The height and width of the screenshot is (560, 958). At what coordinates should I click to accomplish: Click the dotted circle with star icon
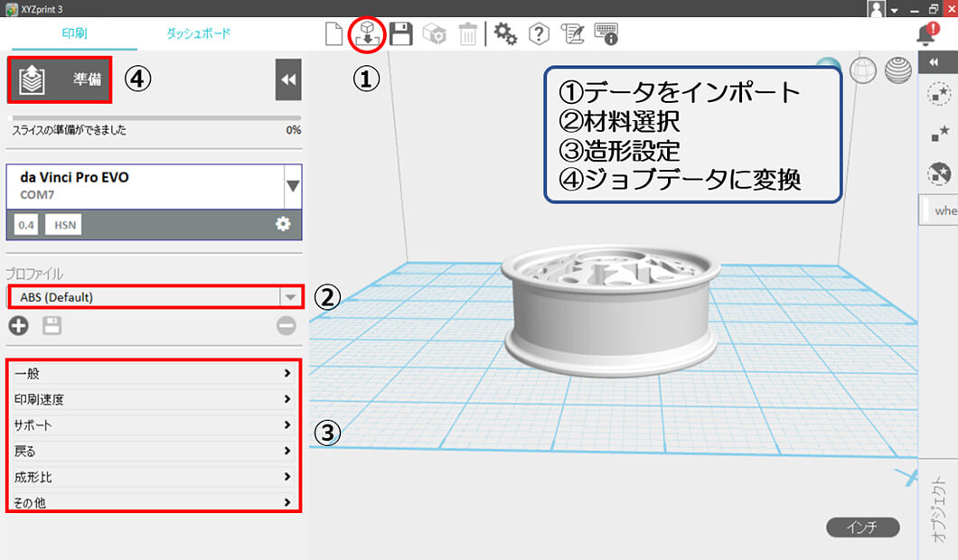coord(939,95)
